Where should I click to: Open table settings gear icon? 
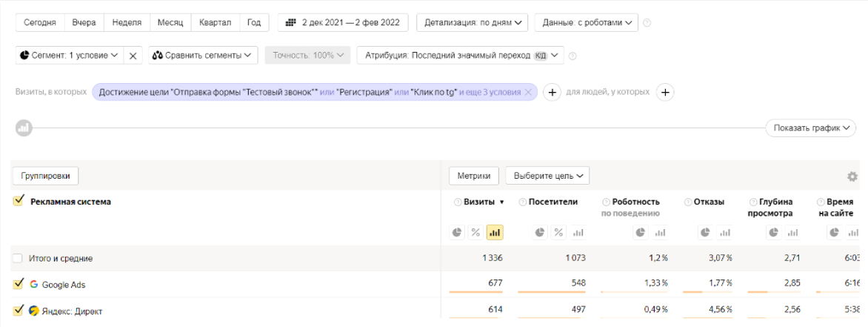click(852, 176)
